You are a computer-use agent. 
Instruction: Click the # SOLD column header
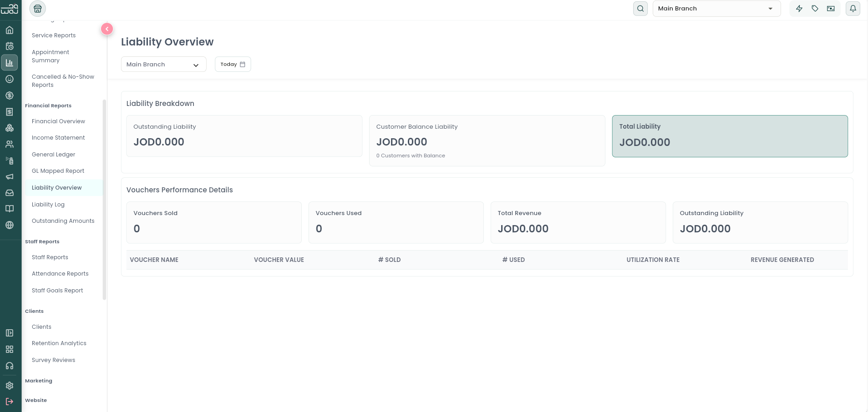(x=390, y=260)
